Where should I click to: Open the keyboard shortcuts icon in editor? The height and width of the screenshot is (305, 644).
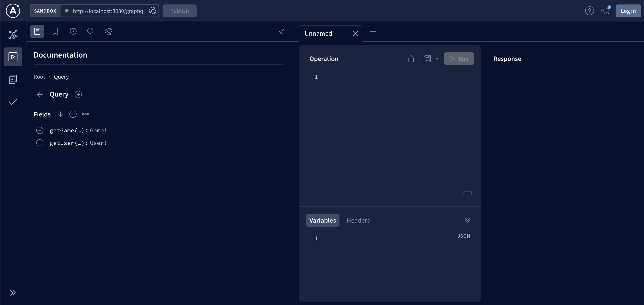point(467,193)
